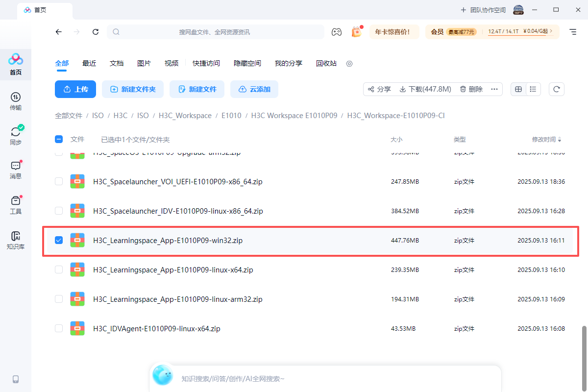Click user avatar in title bar

518,10
